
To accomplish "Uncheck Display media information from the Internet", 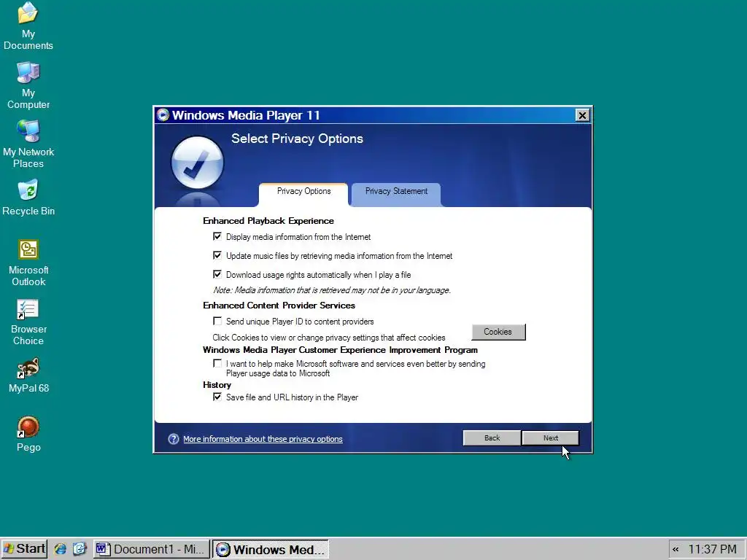I will click(x=217, y=237).
